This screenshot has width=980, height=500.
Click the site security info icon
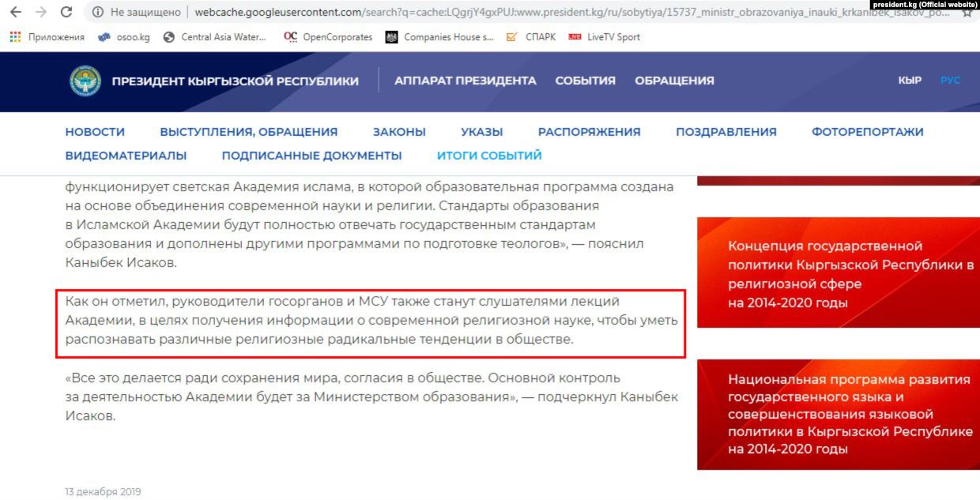pyautogui.click(x=98, y=13)
